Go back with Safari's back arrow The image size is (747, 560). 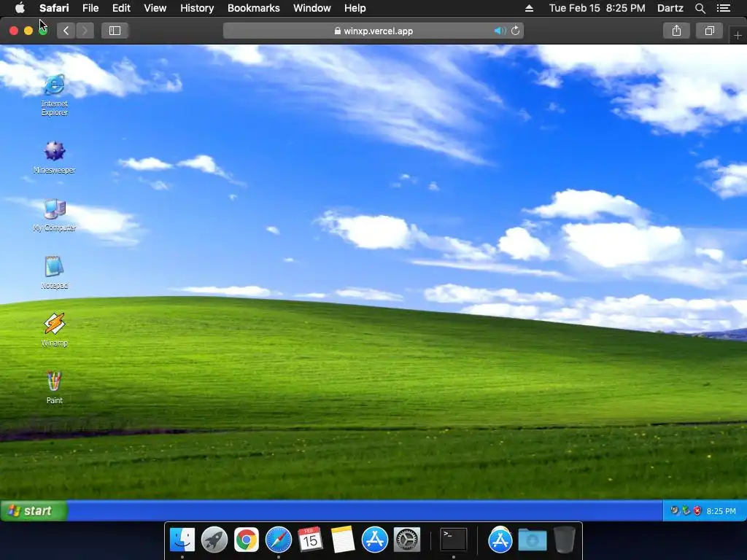(66, 31)
